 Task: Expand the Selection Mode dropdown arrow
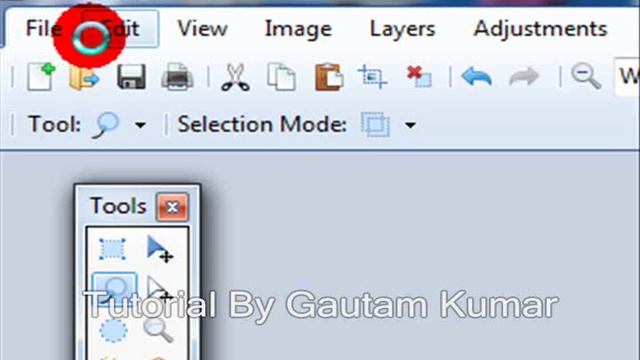point(410,125)
